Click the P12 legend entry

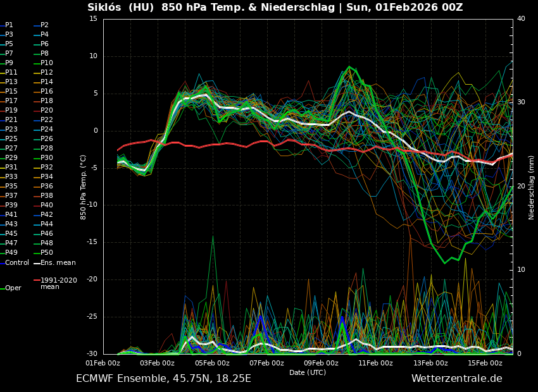47,73
